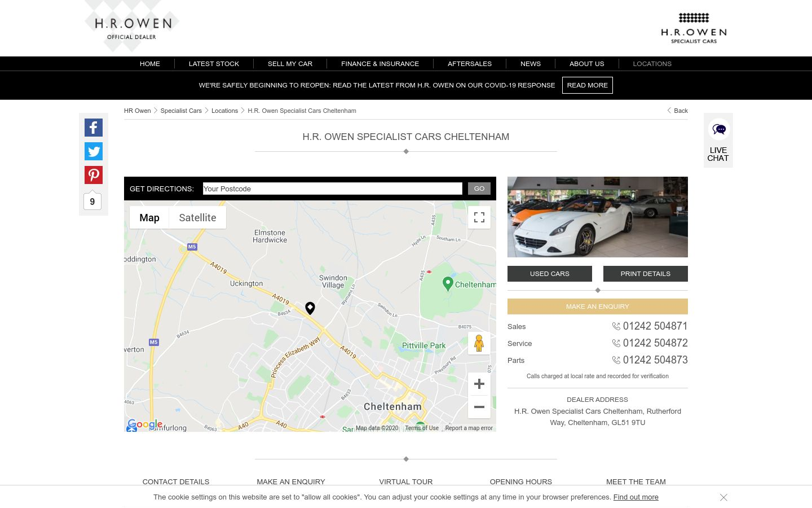Switch map to Map view
812x508 pixels.
(149, 217)
